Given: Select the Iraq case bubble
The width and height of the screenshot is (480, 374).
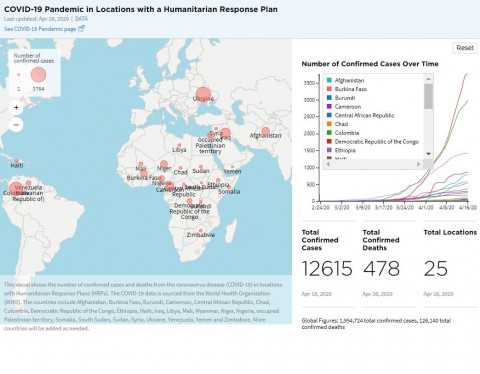Looking at the screenshot, I should click(x=226, y=133).
